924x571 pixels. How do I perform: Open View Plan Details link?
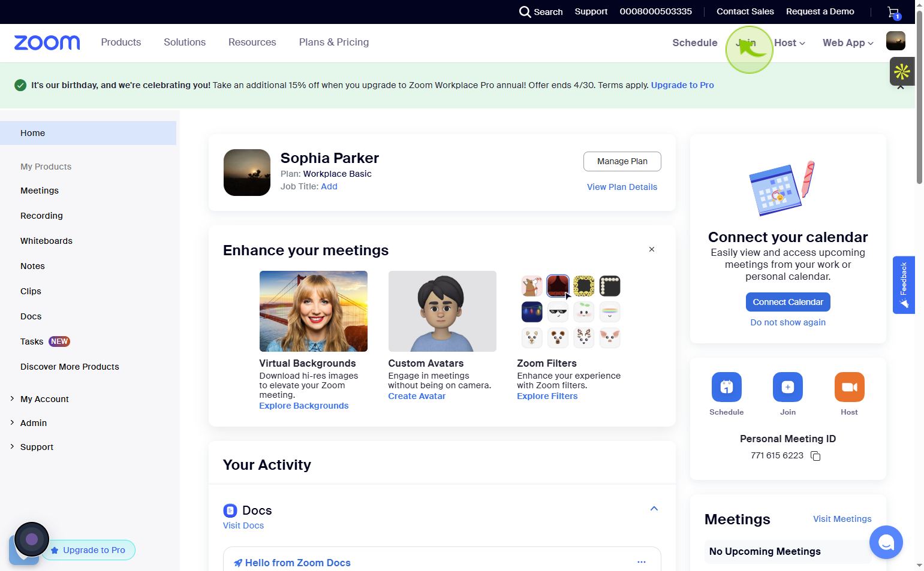click(622, 187)
